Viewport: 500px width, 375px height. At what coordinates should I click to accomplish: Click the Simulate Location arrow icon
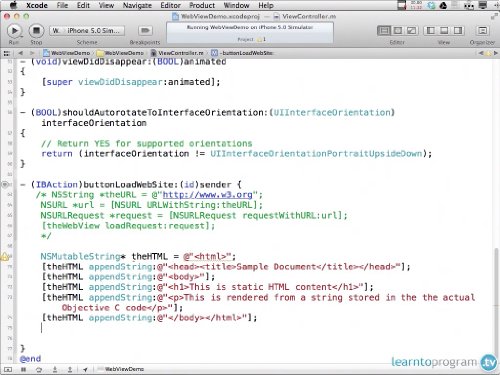(x=85, y=369)
